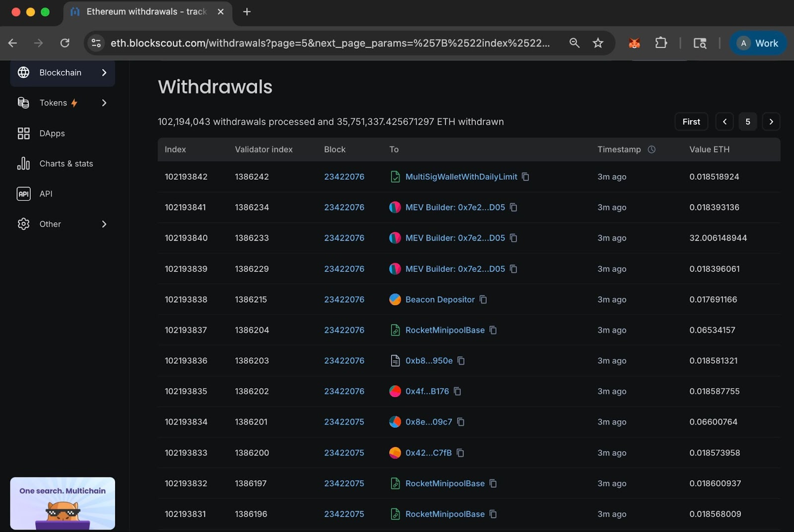
Task: Select the API icon in sidebar
Action: point(23,194)
